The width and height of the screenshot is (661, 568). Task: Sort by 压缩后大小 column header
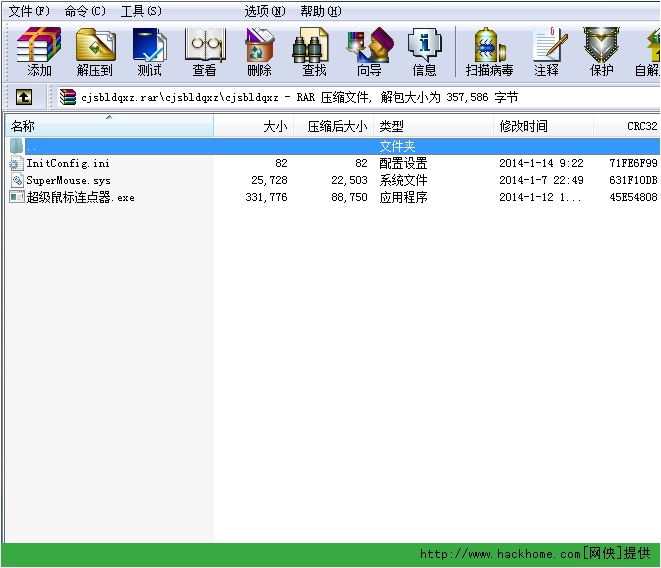pyautogui.click(x=333, y=126)
